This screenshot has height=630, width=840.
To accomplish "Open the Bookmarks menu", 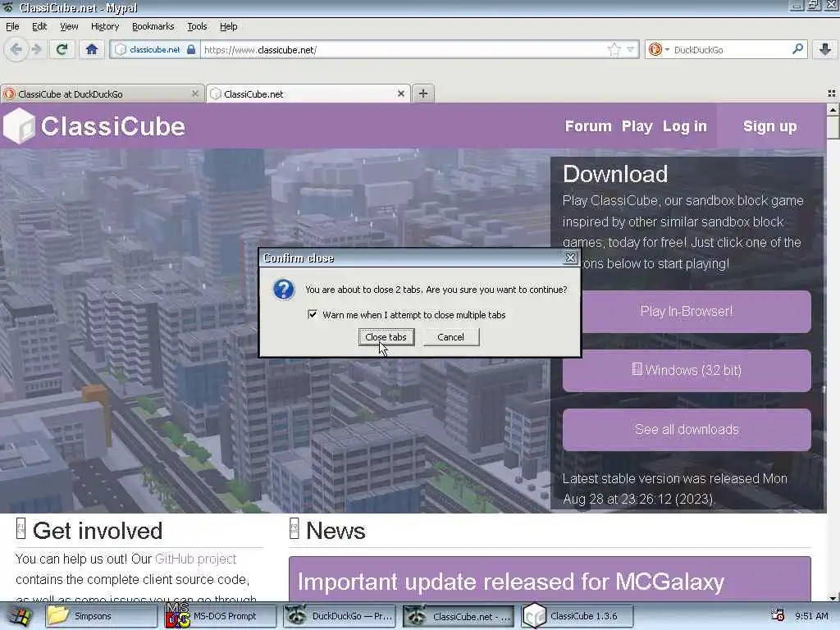I will 153,26.
